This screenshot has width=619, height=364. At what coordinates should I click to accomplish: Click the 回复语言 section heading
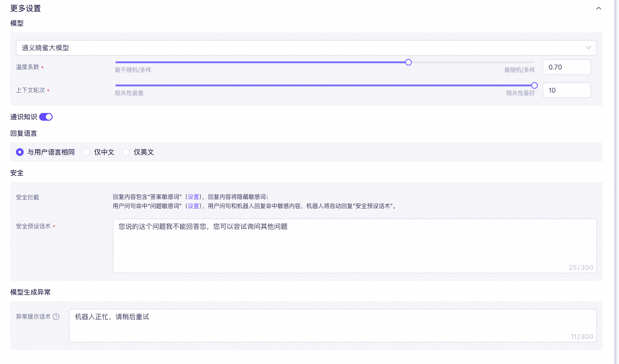click(24, 133)
